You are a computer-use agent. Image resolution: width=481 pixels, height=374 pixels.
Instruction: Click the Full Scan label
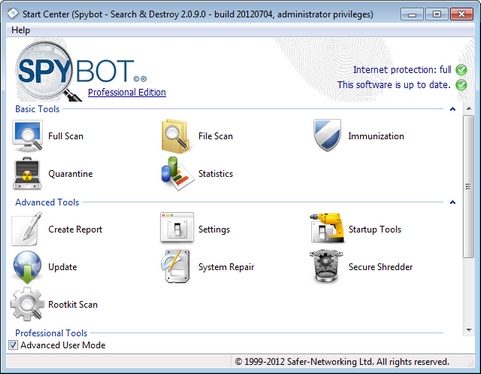pos(66,136)
